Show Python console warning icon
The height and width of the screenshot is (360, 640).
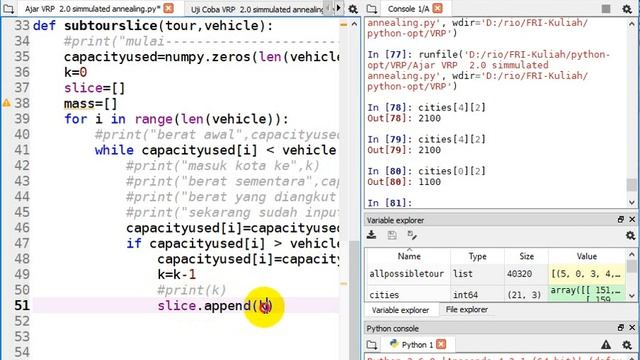pyautogui.click(x=606, y=345)
